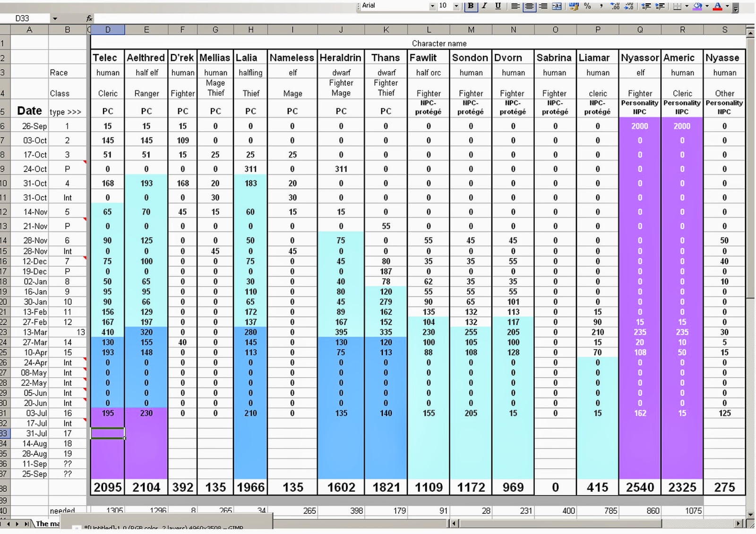Open Borders dropdown arrow
The image size is (756, 534).
point(687,6)
